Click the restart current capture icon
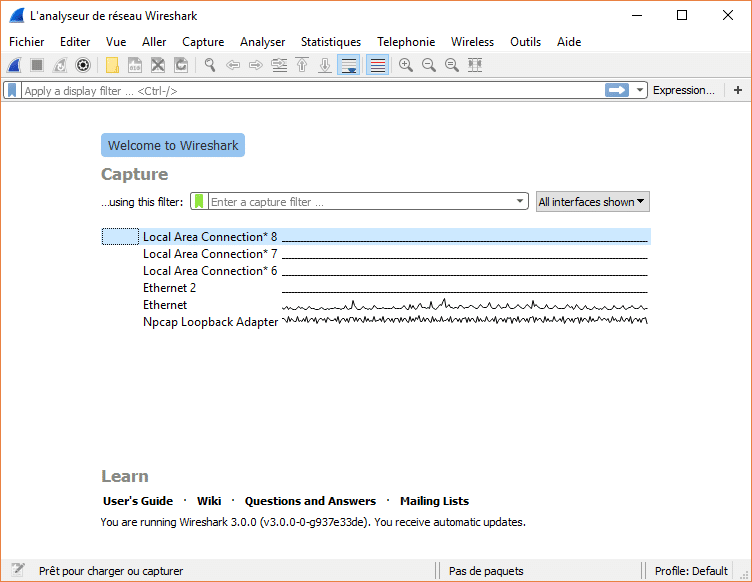The height and width of the screenshot is (582, 752). (60, 65)
